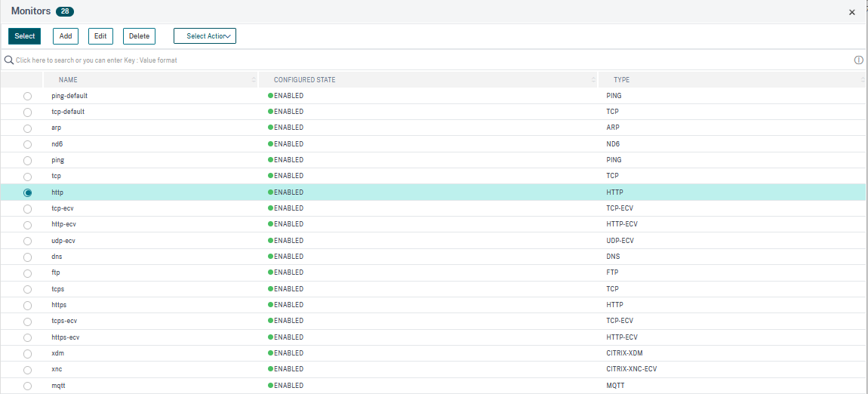This screenshot has height=394, width=868.
Task: Sort by the NAME column sort icon
Action: coord(254,80)
